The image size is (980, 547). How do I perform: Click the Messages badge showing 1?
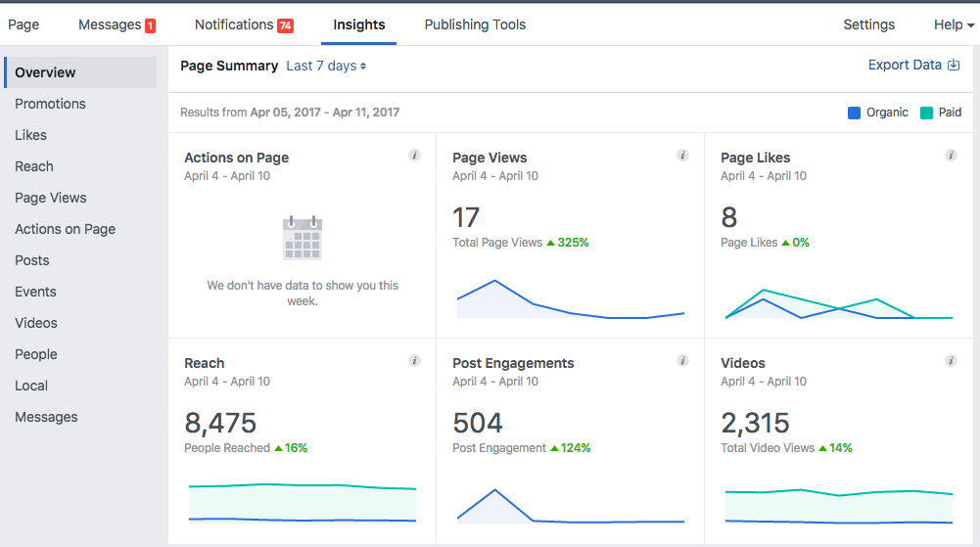(x=150, y=25)
